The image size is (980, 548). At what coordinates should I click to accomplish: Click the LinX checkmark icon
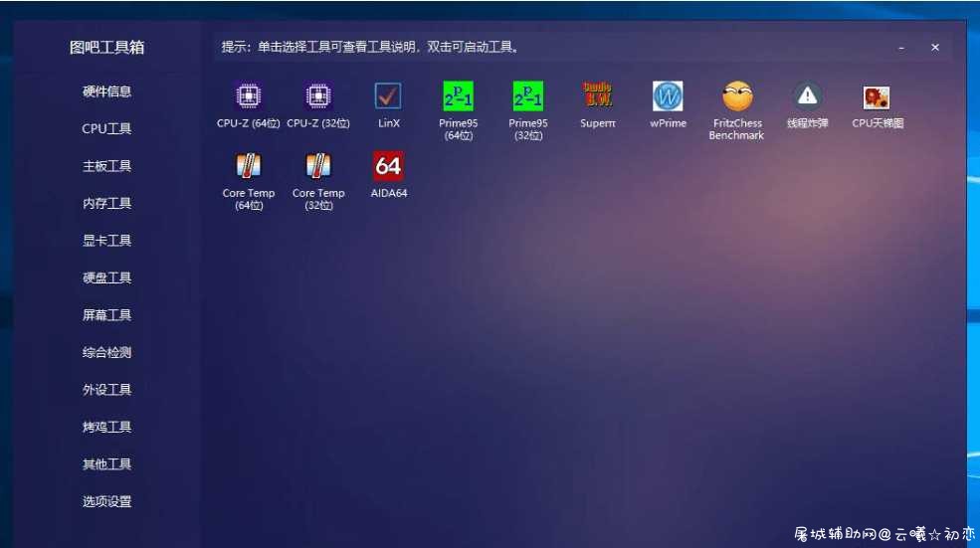click(x=388, y=96)
